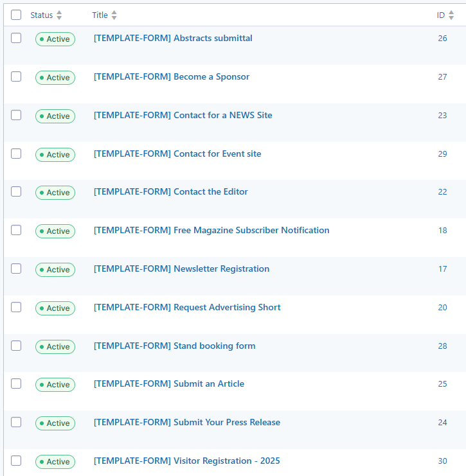Click ID value 23
The height and width of the screenshot is (476, 466).
pyautogui.click(x=443, y=116)
